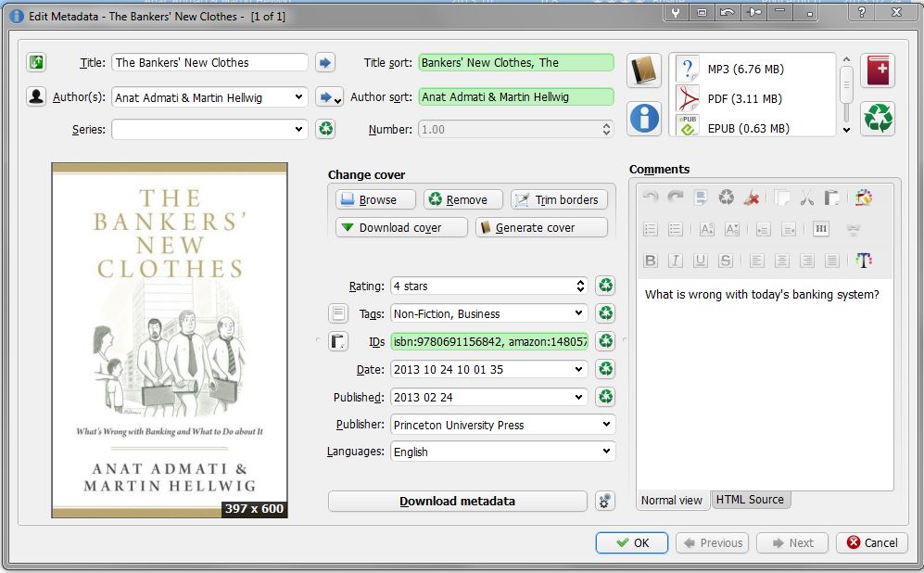This screenshot has height=573, width=924.
Task: Toggle Underline formatting in Comments
Action: tap(701, 260)
